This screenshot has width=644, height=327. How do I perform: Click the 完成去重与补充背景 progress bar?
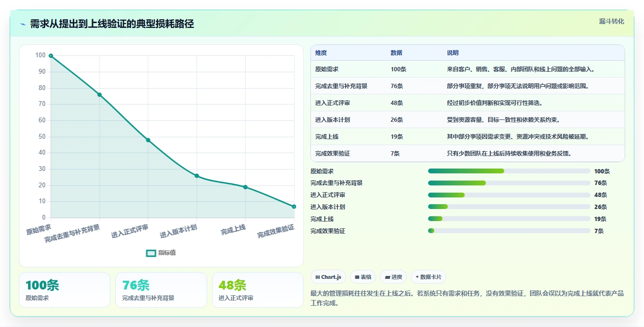click(x=509, y=183)
